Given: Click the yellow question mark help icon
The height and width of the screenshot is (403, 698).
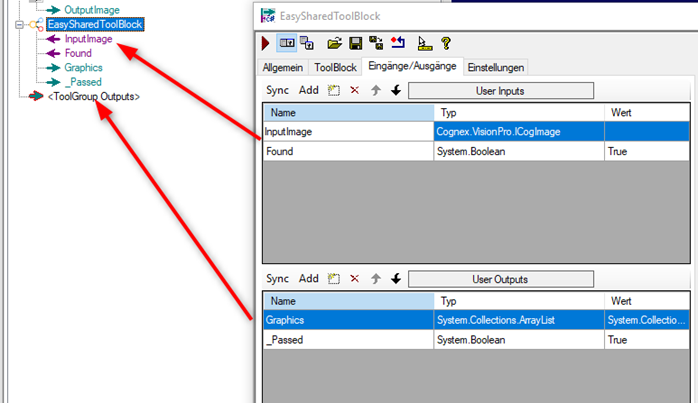Looking at the screenshot, I should pyautogui.click(x=445, y=43).
